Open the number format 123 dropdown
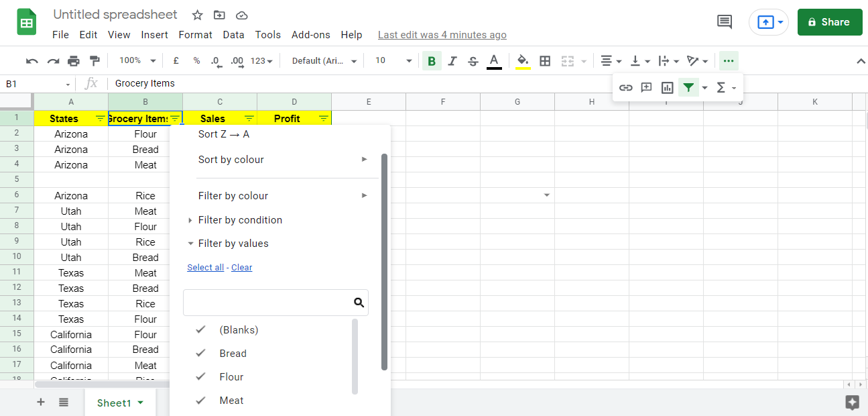 pyautogui.click(x=261, y=61)
